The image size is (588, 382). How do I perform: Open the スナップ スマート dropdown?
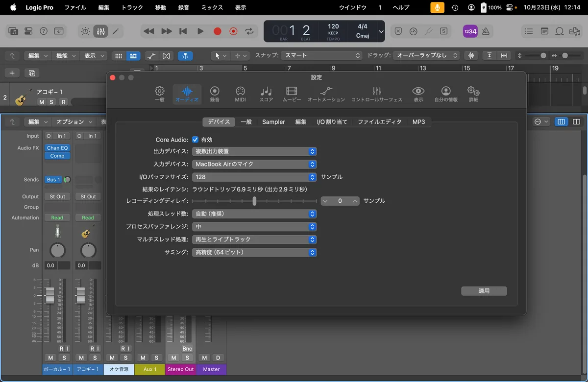322,55
